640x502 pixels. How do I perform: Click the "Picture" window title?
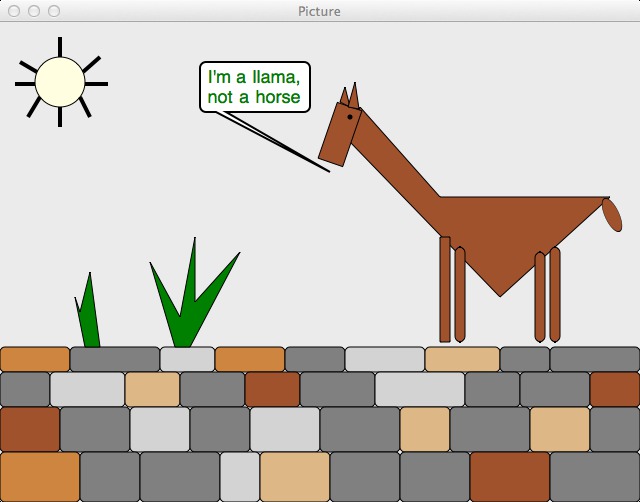coord(319,11)
